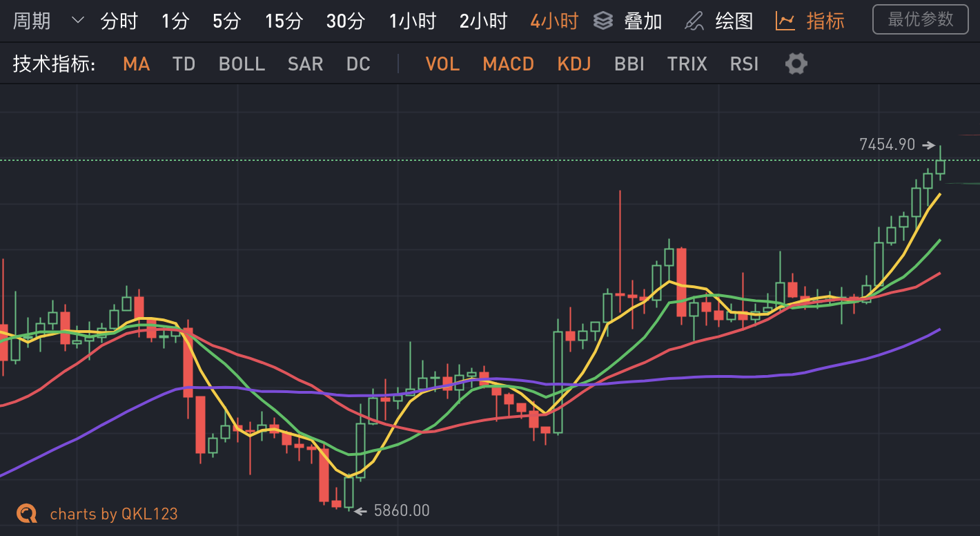The image size is (980, 536).
Task: Enable the BOLL indicator
Action: click(242, 64)
